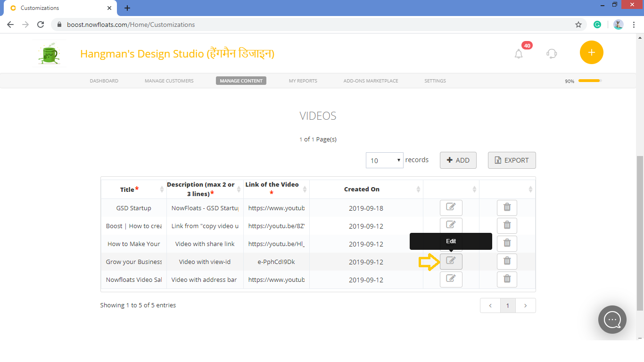
Task: Delete the 'Nowfloats Video Sal' video
Action: coord(507,280)
